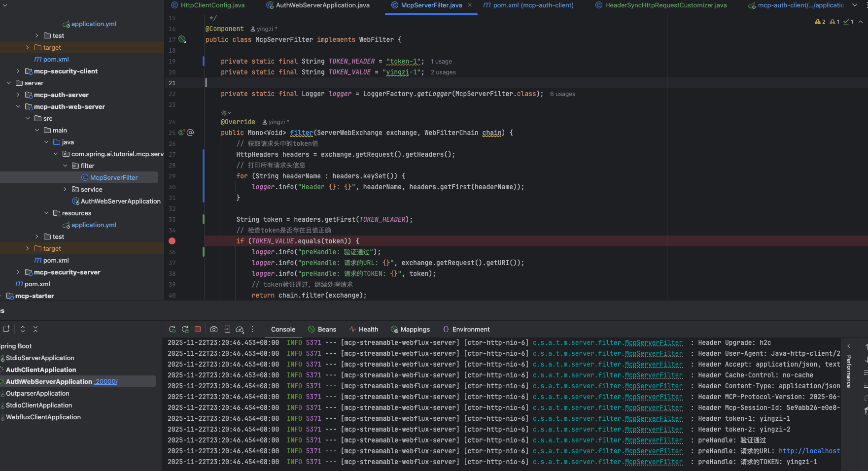Screen dimensions: 868x471
Task: Select OutparserApplication in Services list
Action: tap(37, 394)
